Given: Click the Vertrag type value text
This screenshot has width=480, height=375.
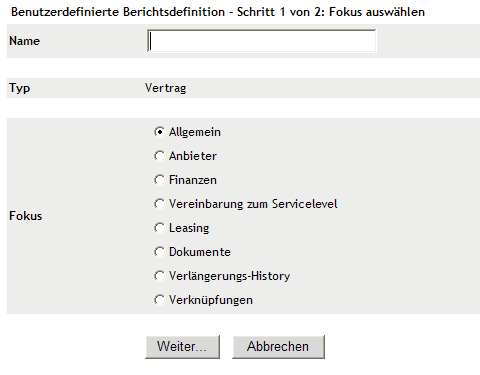Looking at the screenshot, I should pos(166,88).
